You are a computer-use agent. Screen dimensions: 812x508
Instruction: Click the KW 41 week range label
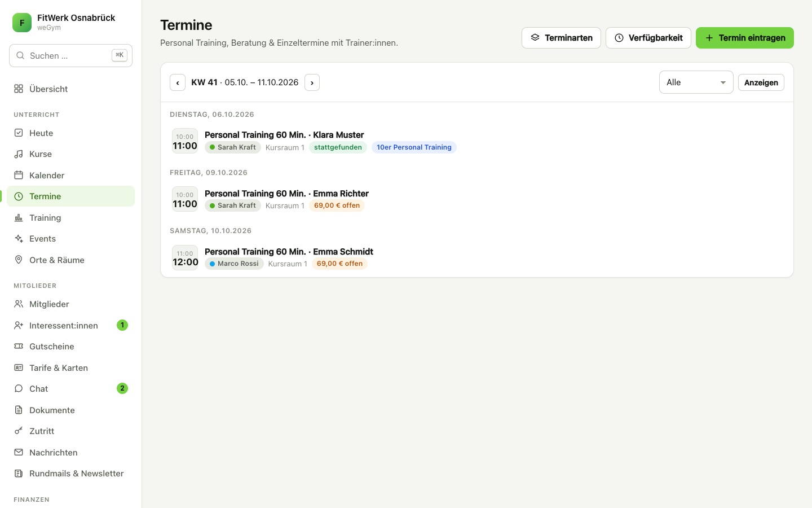click(x=245, y=82)
